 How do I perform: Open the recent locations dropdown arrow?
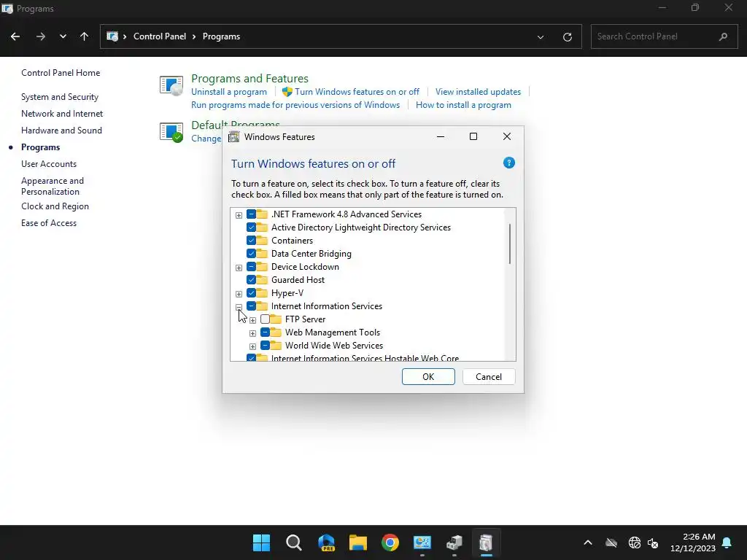[x=63, y=36]
